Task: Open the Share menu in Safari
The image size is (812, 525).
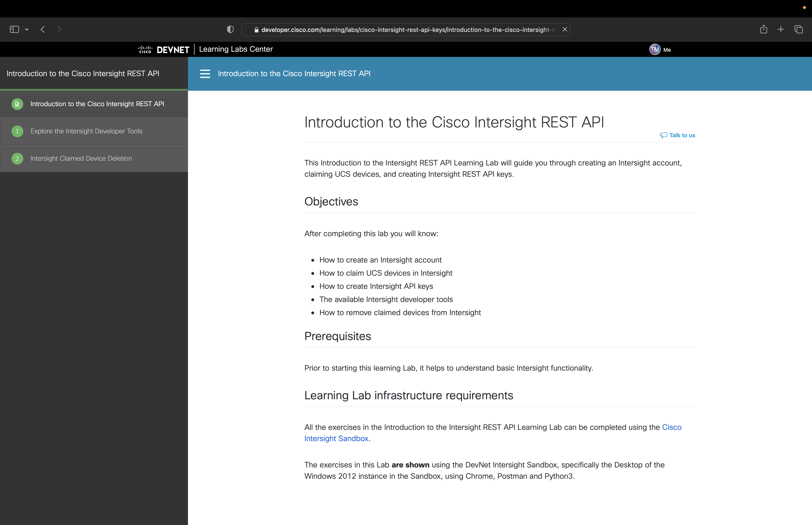Action: click(x=763, y=29)
